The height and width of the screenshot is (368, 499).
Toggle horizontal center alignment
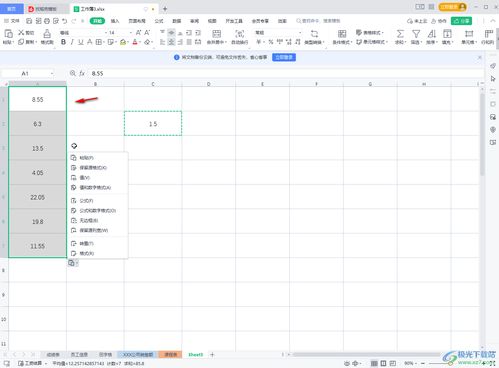pyautogui.click(x=171, y=42)
